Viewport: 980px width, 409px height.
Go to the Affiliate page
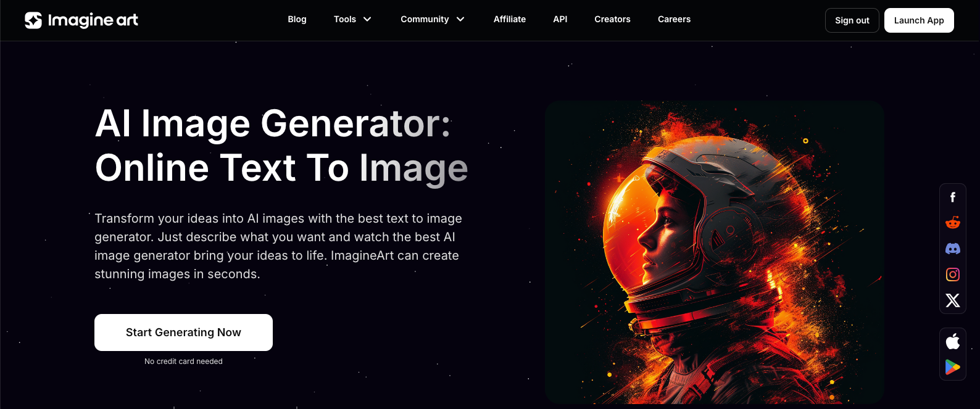point(510,19)
